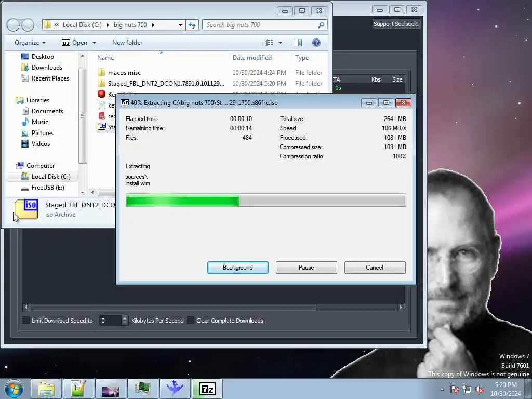Enable Clear Complete Downloads checkbox
The width and height of the screenshot is (532, 399).
click(191, 320)
